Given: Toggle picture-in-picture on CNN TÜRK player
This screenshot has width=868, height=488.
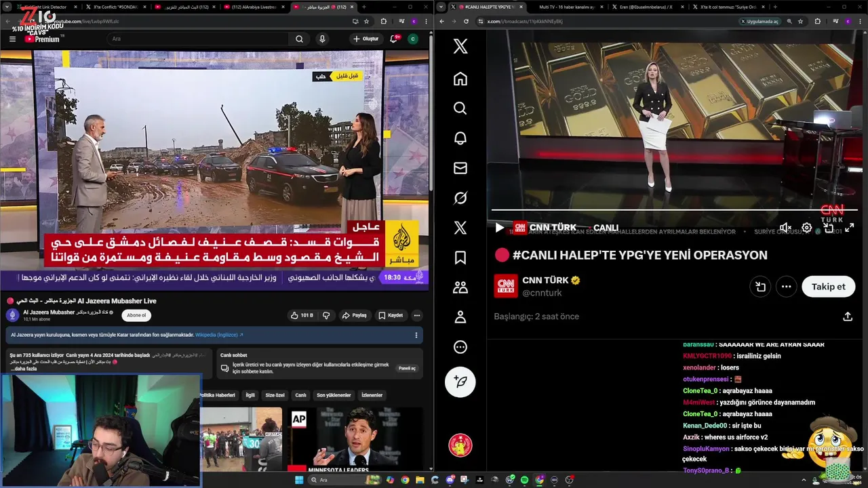Looking at the screenshot, I should click(x=829, y=228).
